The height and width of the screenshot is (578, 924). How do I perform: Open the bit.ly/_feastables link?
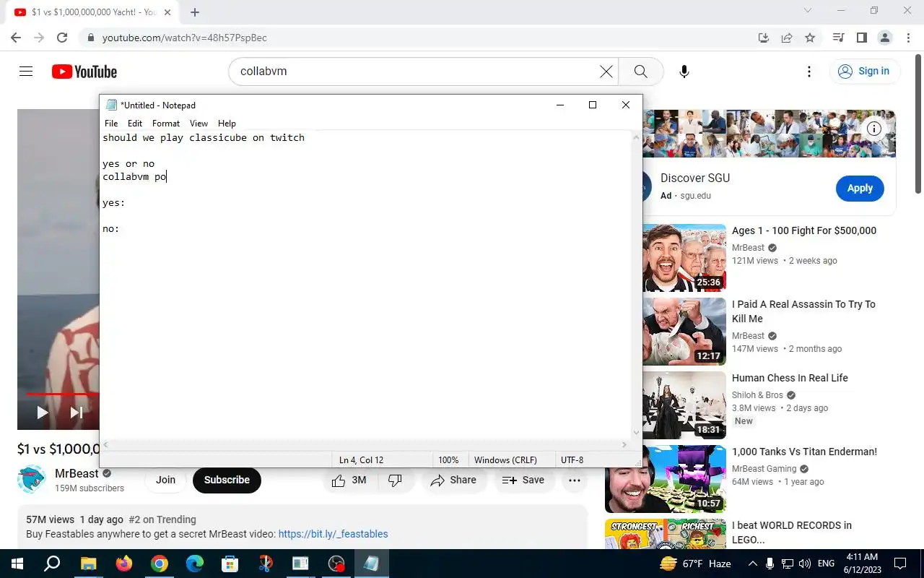333,534
